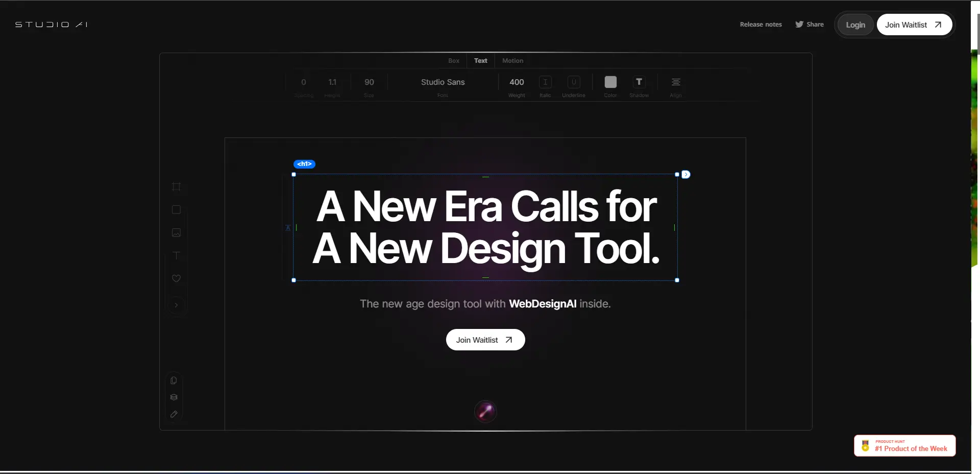Click the heart icon in the sidebar
Image resolution: width=980 pixels, height=474 pixels.
click(x=176, y=278)
